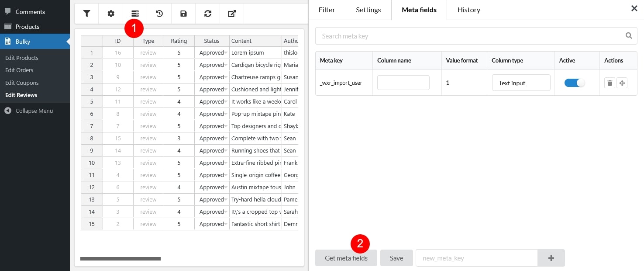Toggle Active switch for _wxr_import_user
The width and height of the screenshot is (644, 271).
tap(574, 83)
